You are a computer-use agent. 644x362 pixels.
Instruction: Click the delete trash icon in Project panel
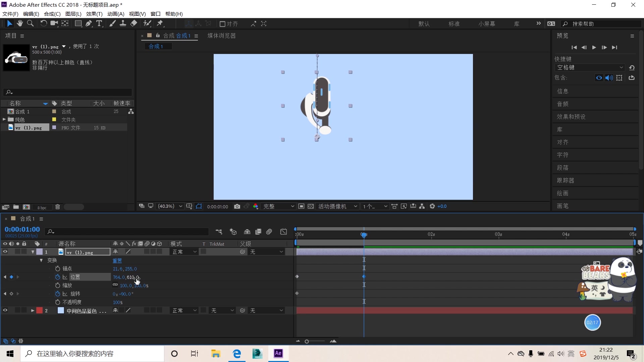point(58,207)
